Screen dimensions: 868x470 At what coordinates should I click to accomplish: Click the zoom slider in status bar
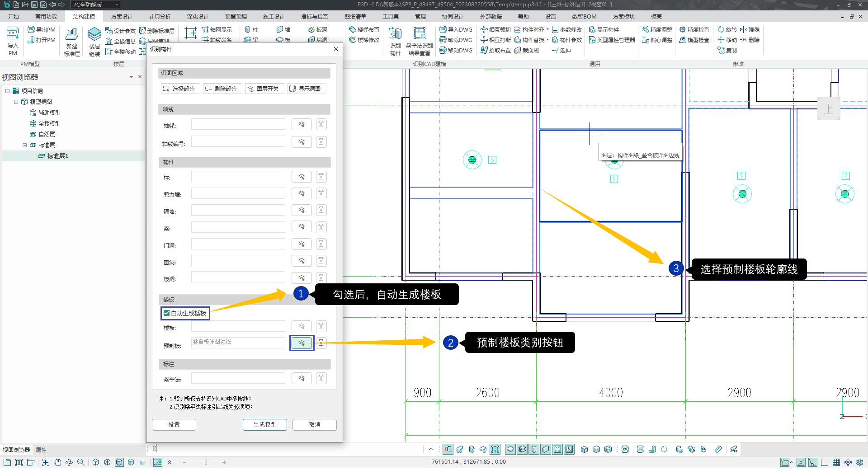[206, 462]
